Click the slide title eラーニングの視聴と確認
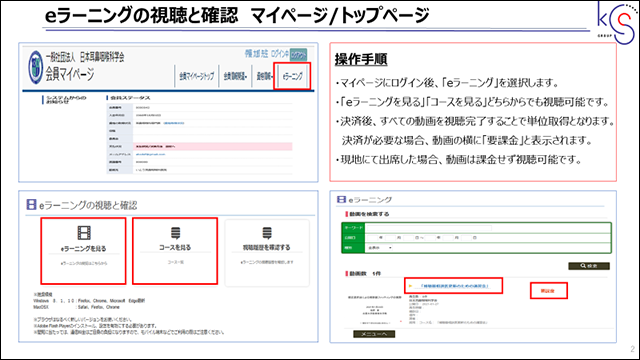The image size is (640, 360). click(x=141, y=16)
